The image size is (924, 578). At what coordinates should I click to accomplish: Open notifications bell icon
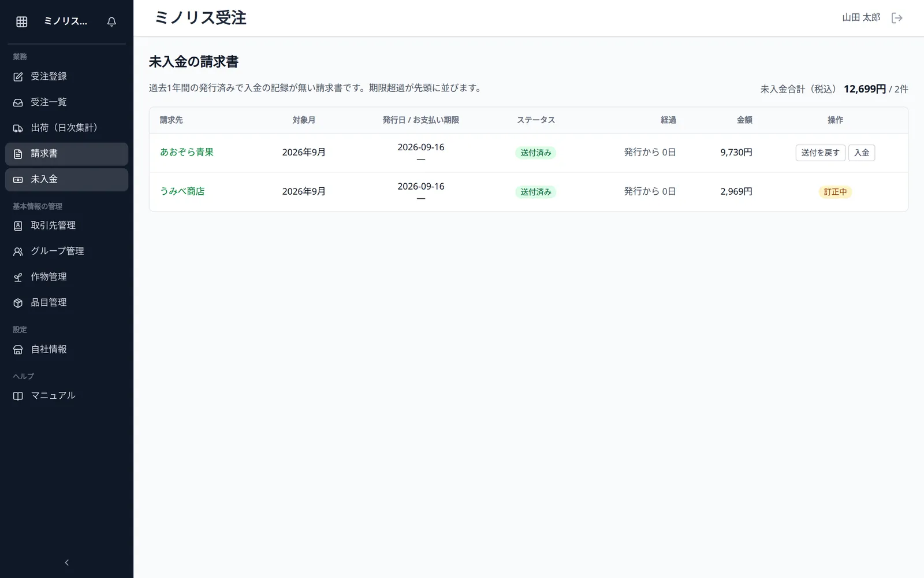(111, 21)
